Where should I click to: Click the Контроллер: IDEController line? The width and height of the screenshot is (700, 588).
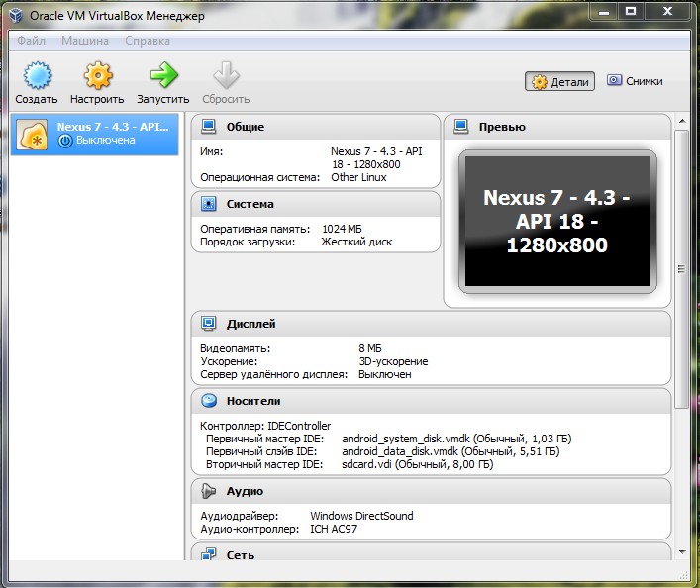(265, 426)
